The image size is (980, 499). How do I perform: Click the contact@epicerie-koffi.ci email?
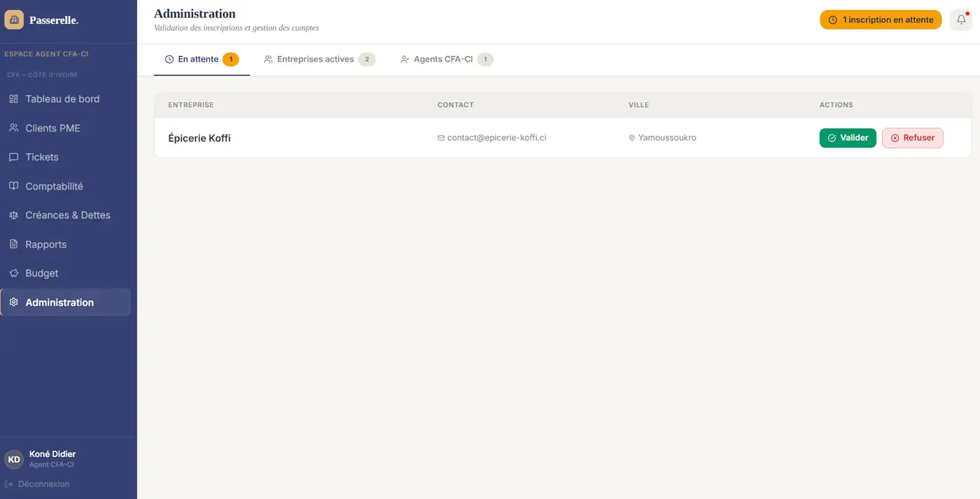(497, 138)
